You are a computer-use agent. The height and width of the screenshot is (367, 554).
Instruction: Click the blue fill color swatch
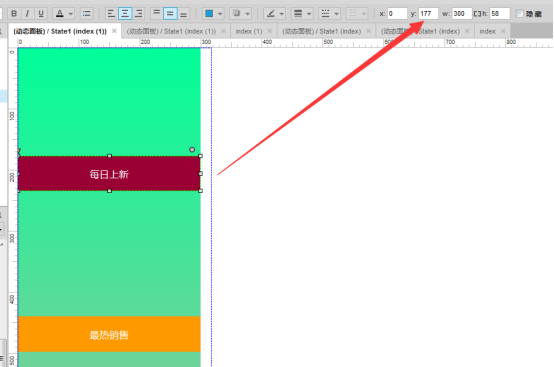[209, 14]
